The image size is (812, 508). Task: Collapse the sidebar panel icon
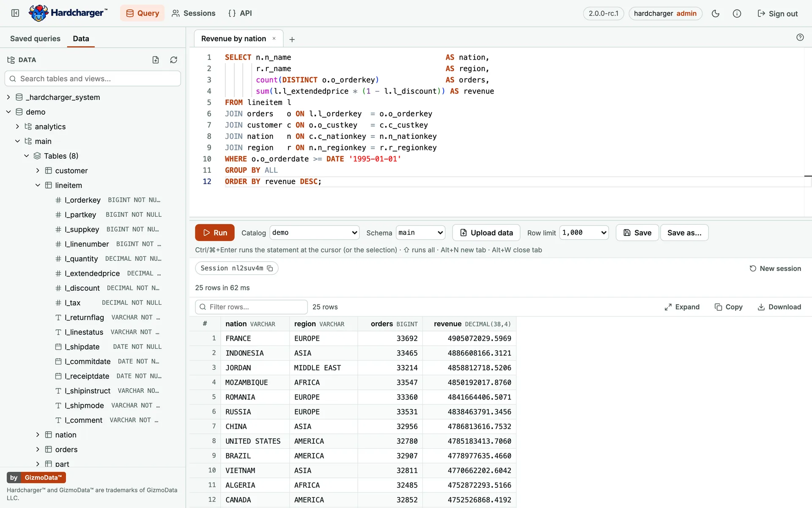pyautogui.click(x=15, y=13)
